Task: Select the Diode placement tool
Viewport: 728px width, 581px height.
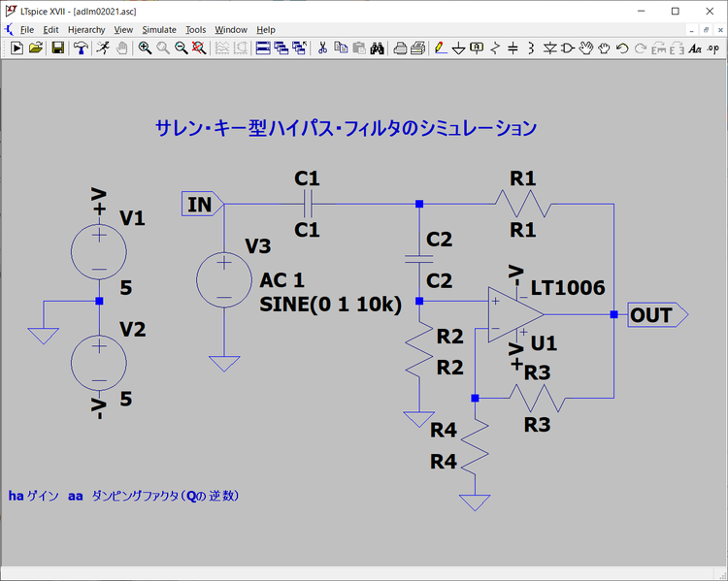Action: tap(549, 48)
